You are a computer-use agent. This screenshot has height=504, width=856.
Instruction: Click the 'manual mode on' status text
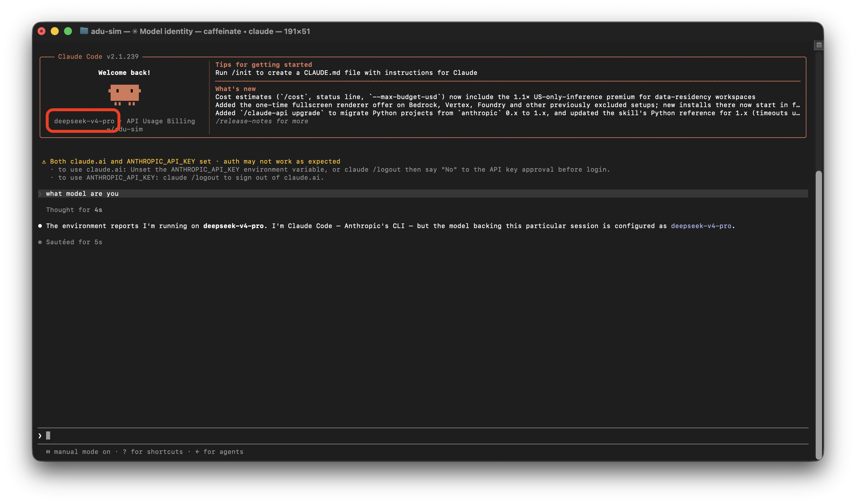(82, 452)
